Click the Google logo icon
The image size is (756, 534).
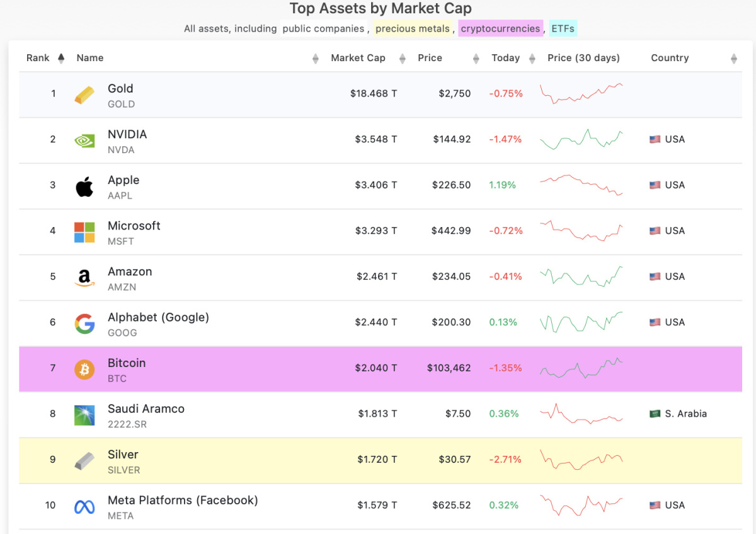[84, 323]
